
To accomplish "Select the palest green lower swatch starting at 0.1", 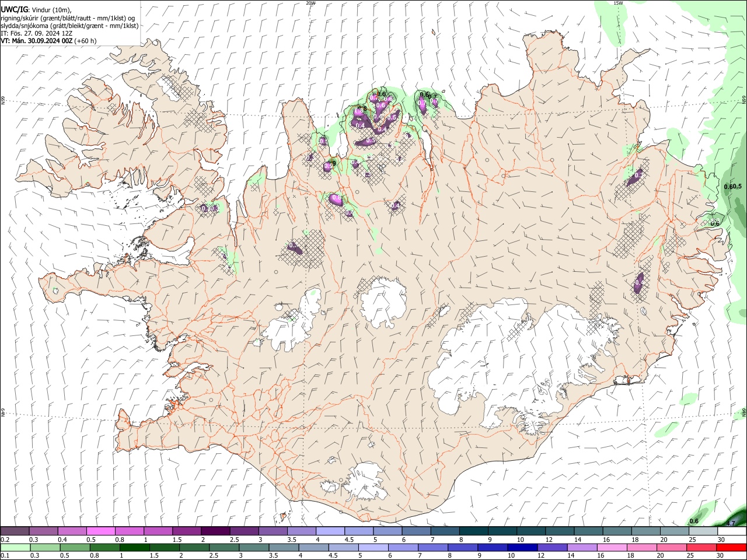I will coord(16,548).
